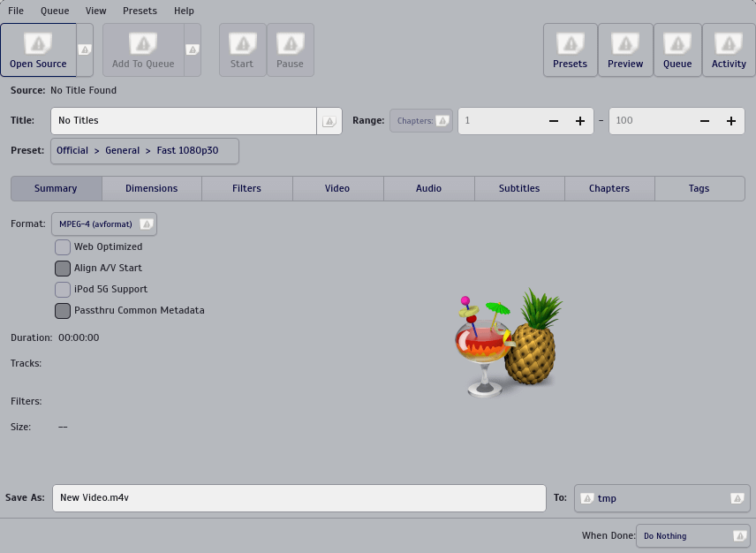Open the Presets panel icon
The height and width of the screenshot is (553, 756).
(570, 43)
